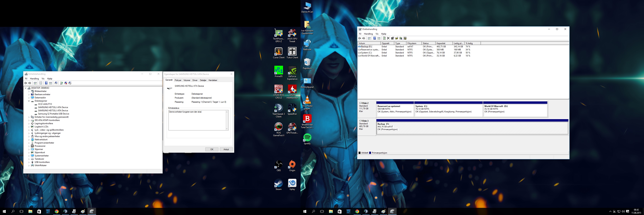Select the OBS desktop icon

point(279,166)
